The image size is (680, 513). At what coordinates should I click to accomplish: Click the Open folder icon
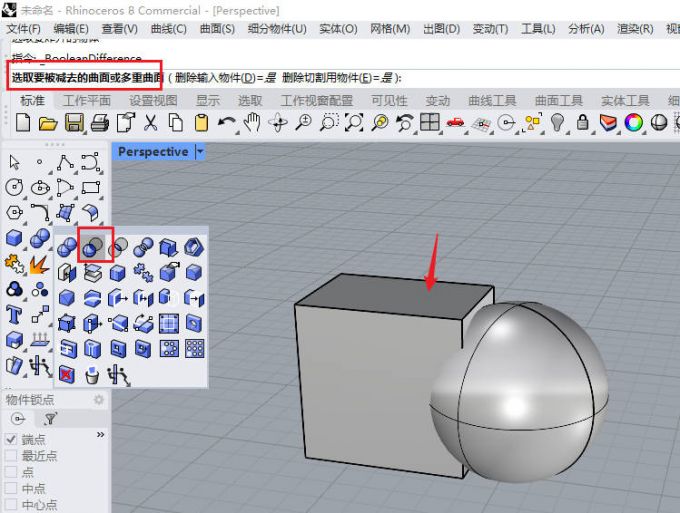(x=48, y=123)
